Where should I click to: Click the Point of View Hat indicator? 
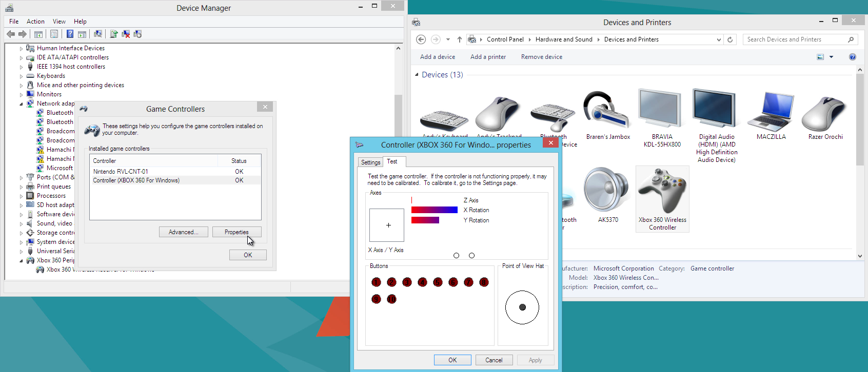coord(522,307)
